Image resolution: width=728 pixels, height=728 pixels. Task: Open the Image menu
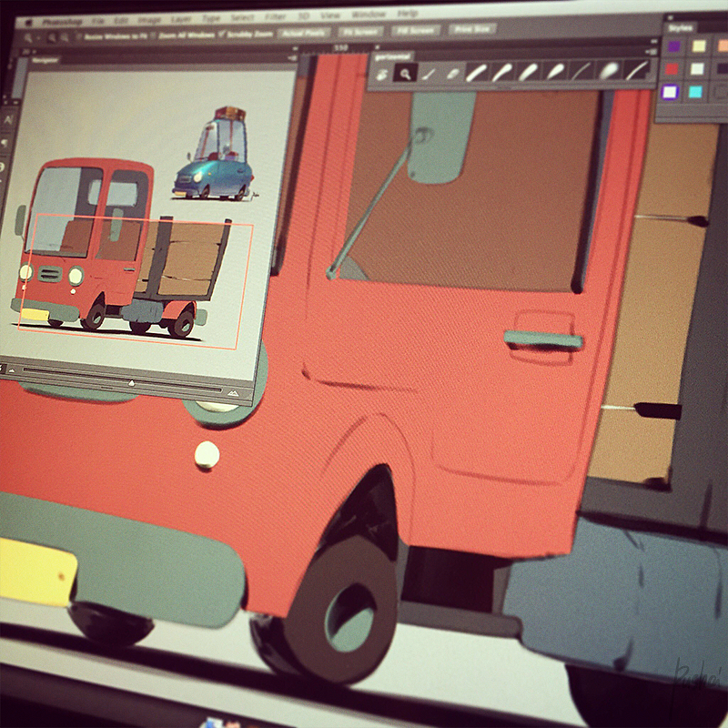pyautogui.click(x=149, y=20)
